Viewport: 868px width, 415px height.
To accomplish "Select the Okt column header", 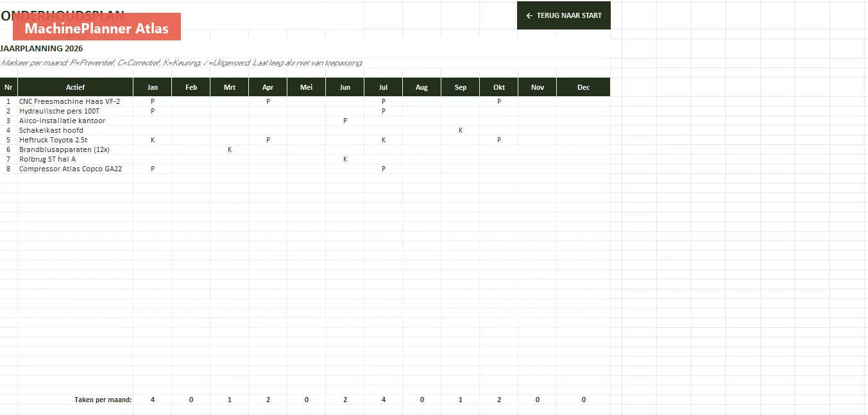I will pyautogui.click(x=498, y=87).
